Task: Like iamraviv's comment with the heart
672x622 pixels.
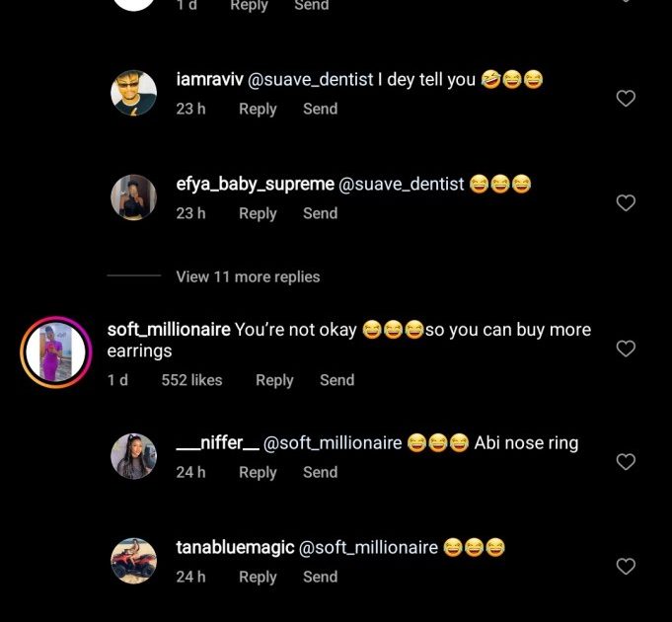Action: 626,99
